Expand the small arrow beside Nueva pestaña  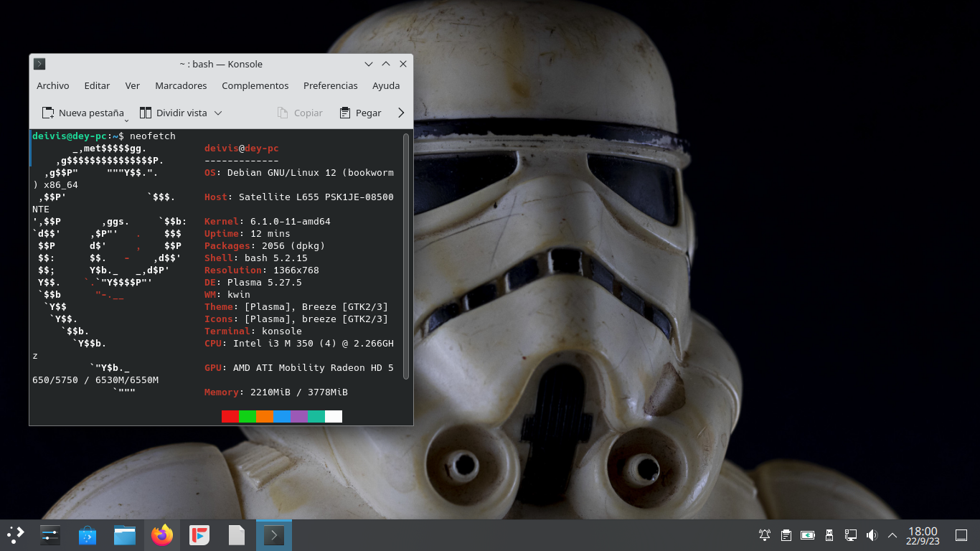126,120
